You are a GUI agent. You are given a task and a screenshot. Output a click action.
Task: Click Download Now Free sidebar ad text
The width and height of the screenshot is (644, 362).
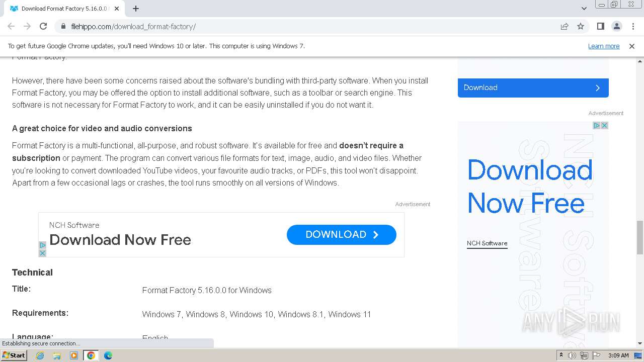(x=530, y=187)
